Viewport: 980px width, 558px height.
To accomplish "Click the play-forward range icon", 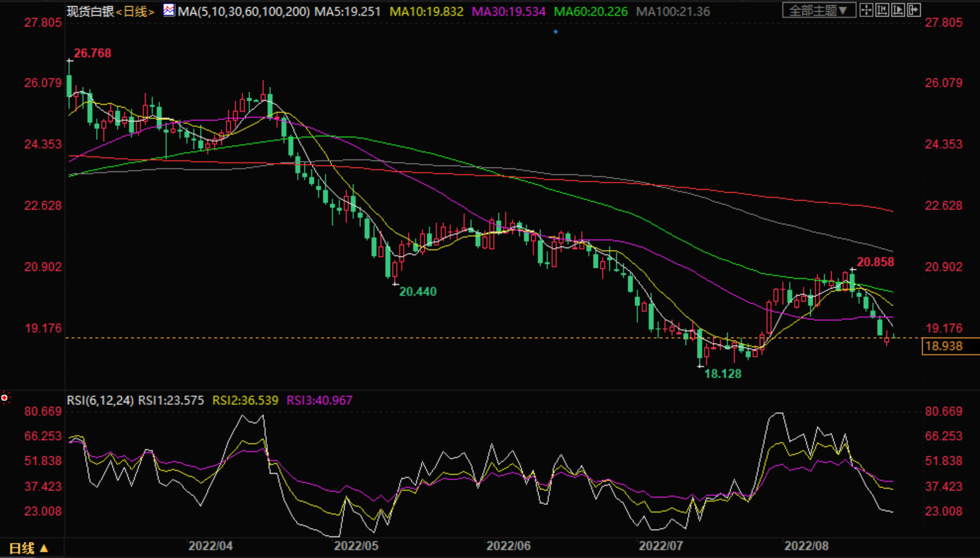I will point(898,10).
